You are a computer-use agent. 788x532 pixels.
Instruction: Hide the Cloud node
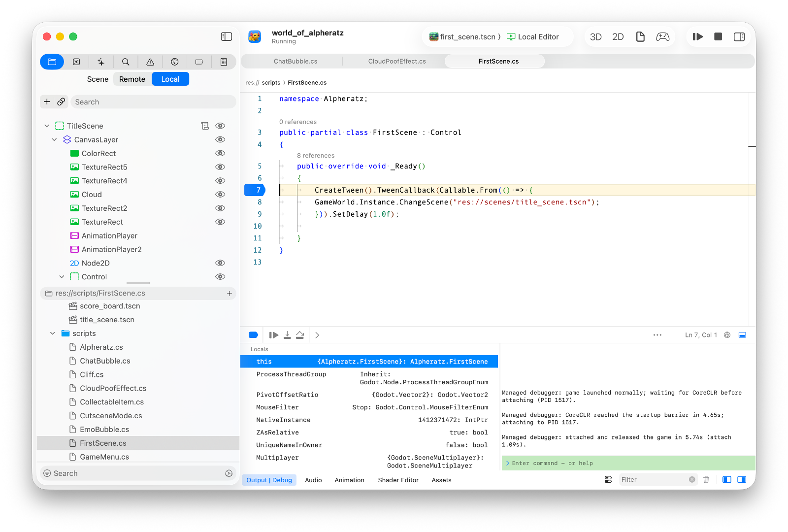(x=220, y=195)
